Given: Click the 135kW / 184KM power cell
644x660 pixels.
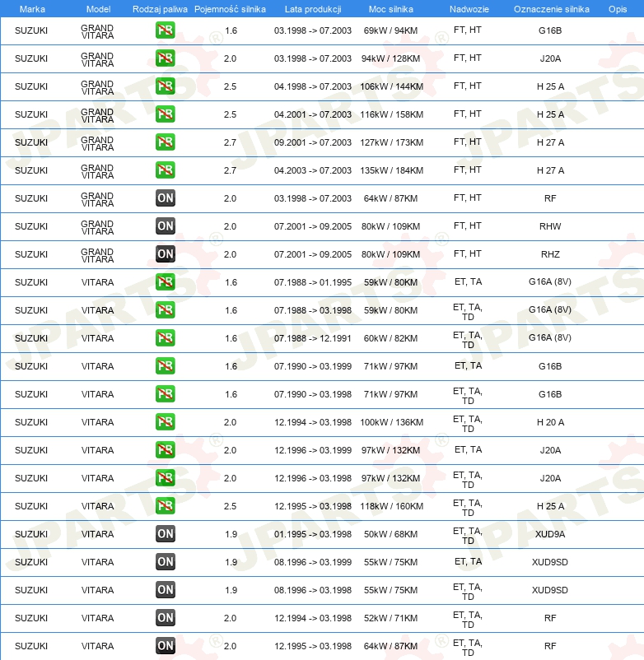Looking at the screenshot, I should pyautogui.click(x=392, y=170).
